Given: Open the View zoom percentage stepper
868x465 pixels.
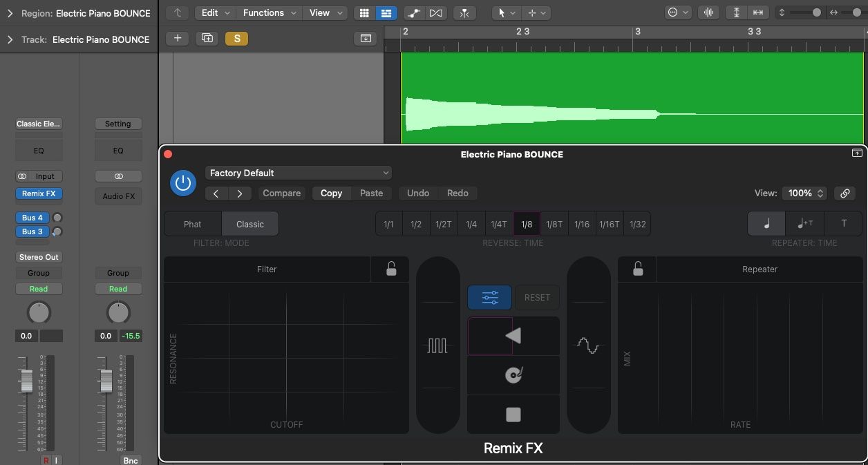Looking at the screenshot, I should [804, 193].
